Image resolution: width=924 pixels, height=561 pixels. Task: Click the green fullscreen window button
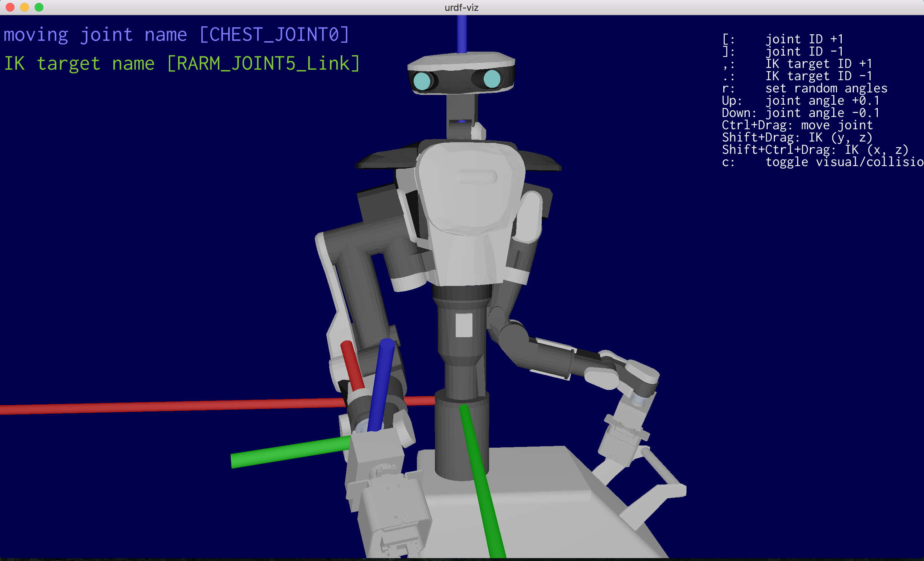[x=39, y=7]
